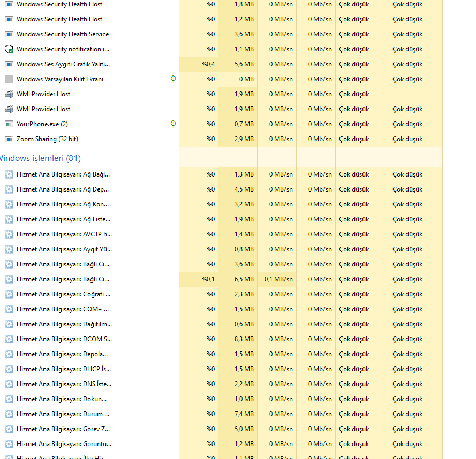
Task: Click the 2,2 MB memory value of DNS İste... service
Action: (x=244, y=384)
